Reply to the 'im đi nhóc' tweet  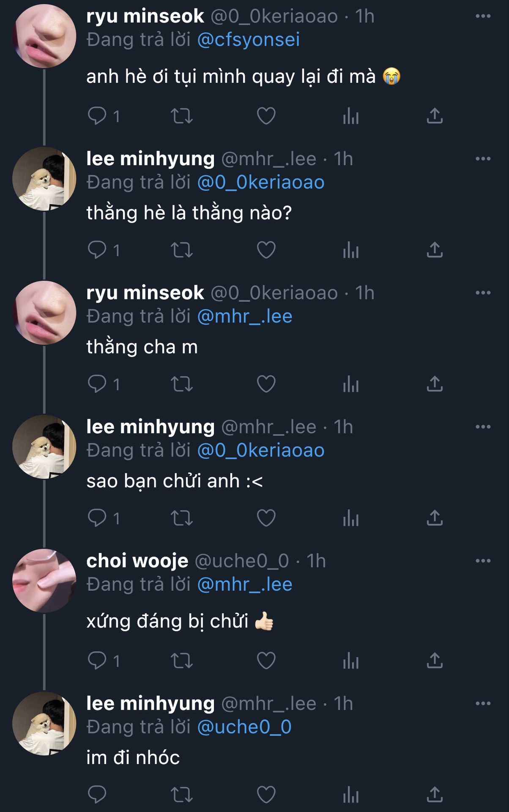(x=97, y=795)
